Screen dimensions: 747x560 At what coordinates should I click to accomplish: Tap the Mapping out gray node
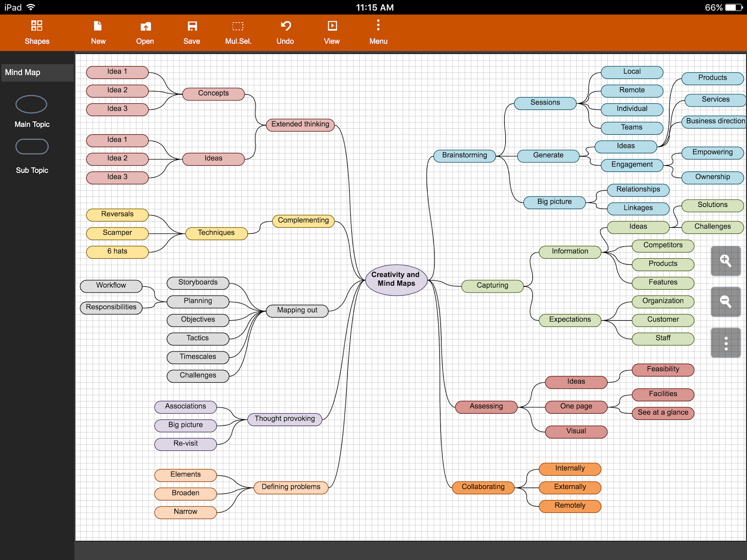[x=297, y=310]
